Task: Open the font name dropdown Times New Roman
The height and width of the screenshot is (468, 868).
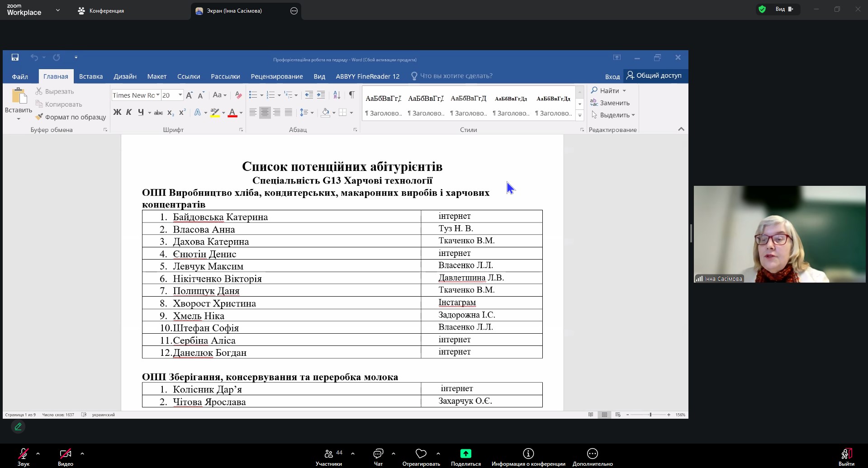Action: pos(158,95)
